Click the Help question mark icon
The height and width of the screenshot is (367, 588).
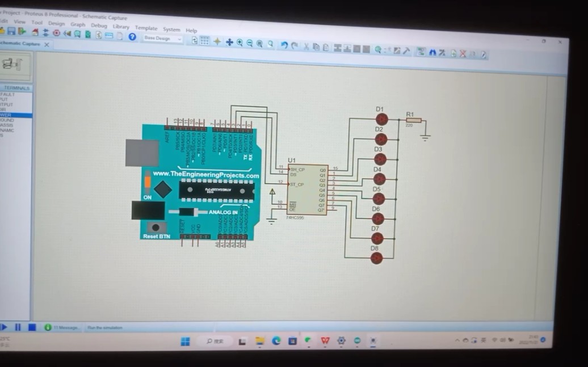(132, 37)
